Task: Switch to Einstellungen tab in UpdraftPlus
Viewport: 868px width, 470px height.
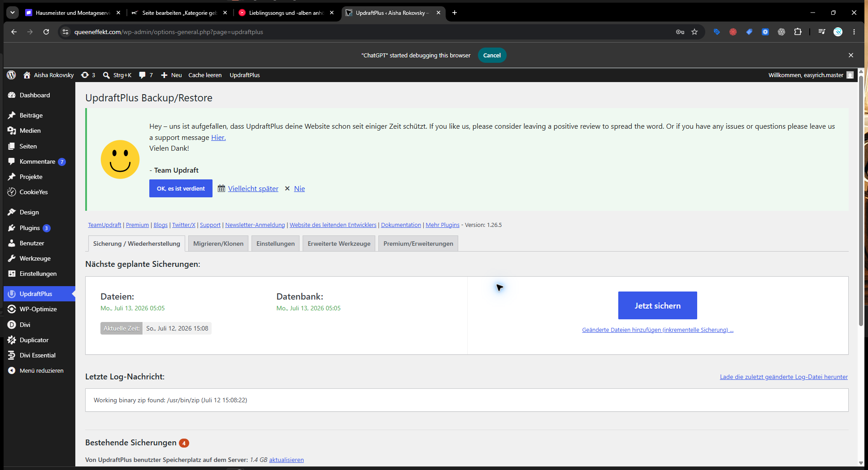Action: coord(275,244)
